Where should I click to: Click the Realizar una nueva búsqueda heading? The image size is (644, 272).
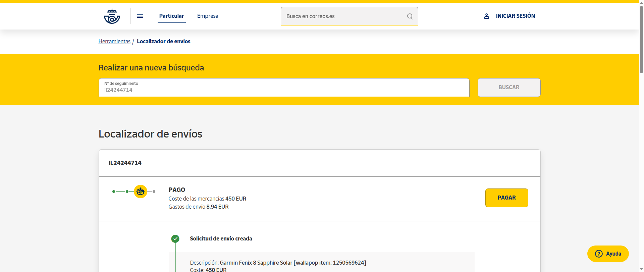151,68
